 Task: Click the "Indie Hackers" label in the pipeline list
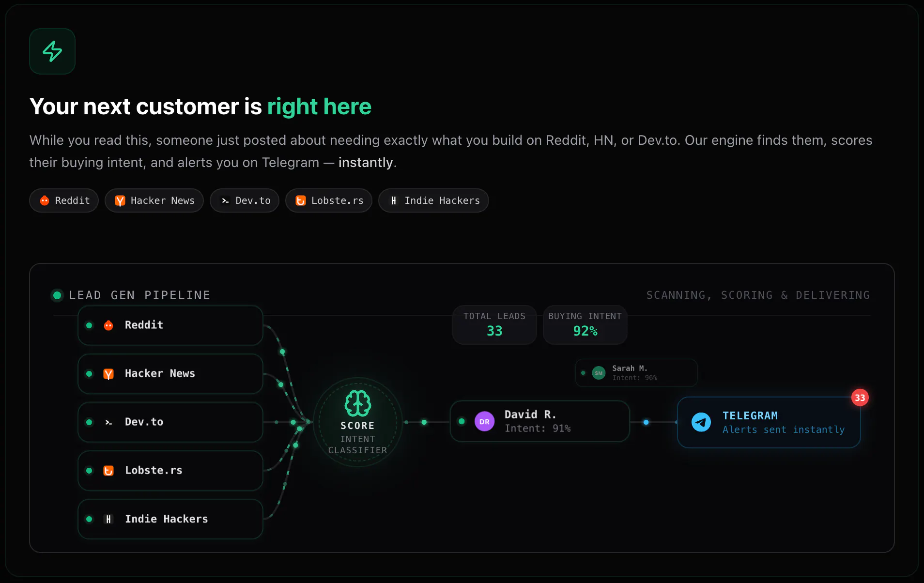coord(166,519)
